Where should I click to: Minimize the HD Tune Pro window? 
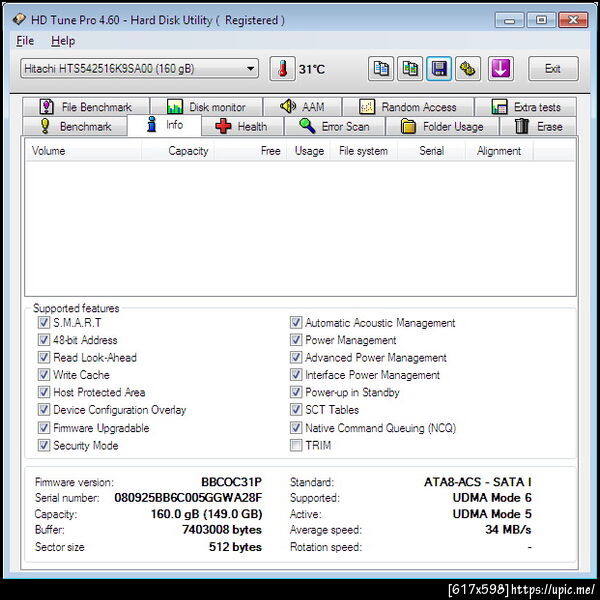[x=510, y=20]
